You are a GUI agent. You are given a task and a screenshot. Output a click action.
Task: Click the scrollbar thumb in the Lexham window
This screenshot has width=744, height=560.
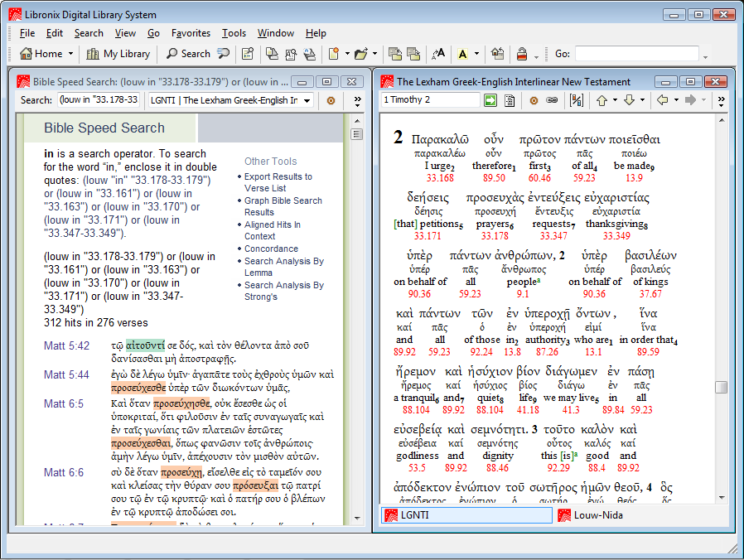pyautogui.click(x=722, y=387)
